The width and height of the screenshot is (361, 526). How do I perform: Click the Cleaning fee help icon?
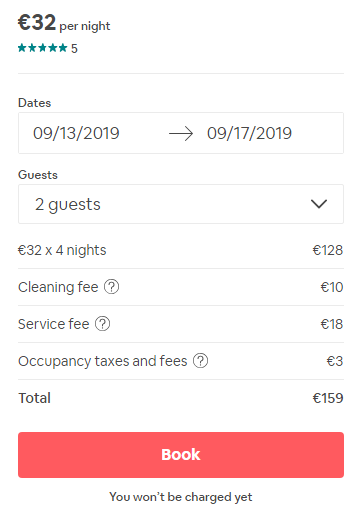click(111, 287)
